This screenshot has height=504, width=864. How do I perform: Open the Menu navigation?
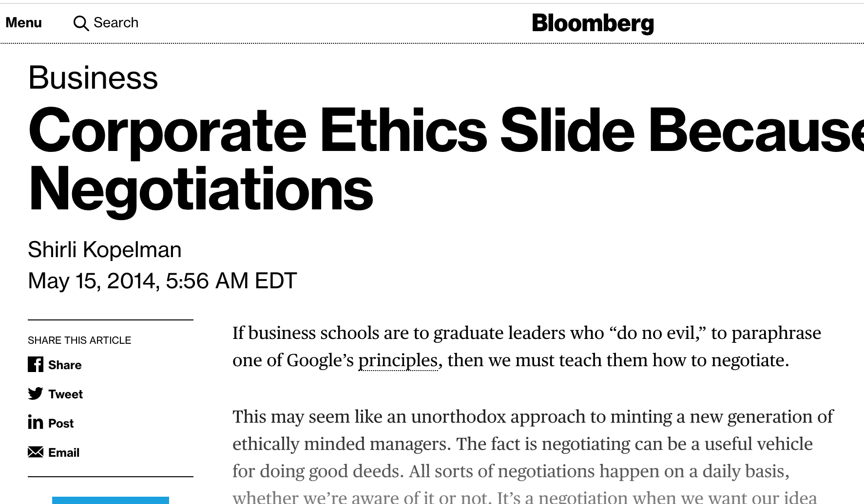pyautogui.click(x=23, y=23)
